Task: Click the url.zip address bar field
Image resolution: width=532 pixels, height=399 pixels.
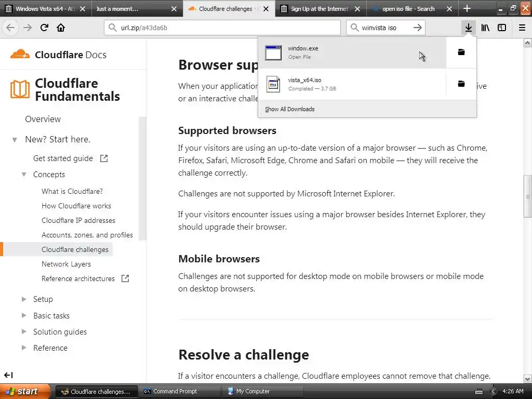Action: pyautogui.click(x=222, y=28)
